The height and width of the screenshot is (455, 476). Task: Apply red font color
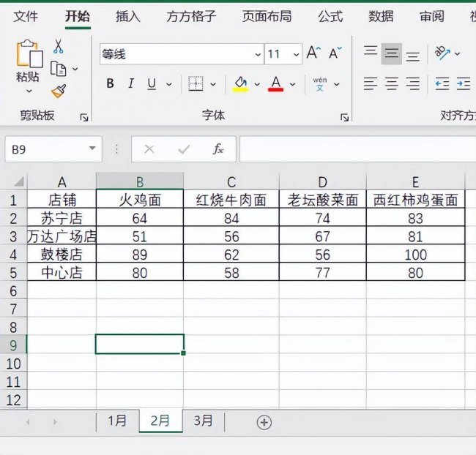click(275, 83)
